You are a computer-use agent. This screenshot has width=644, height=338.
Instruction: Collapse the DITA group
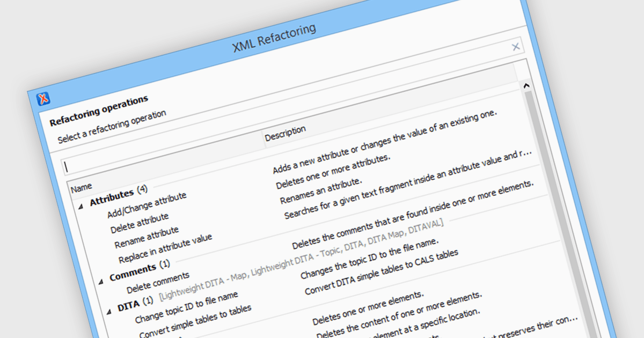[109, 312]
